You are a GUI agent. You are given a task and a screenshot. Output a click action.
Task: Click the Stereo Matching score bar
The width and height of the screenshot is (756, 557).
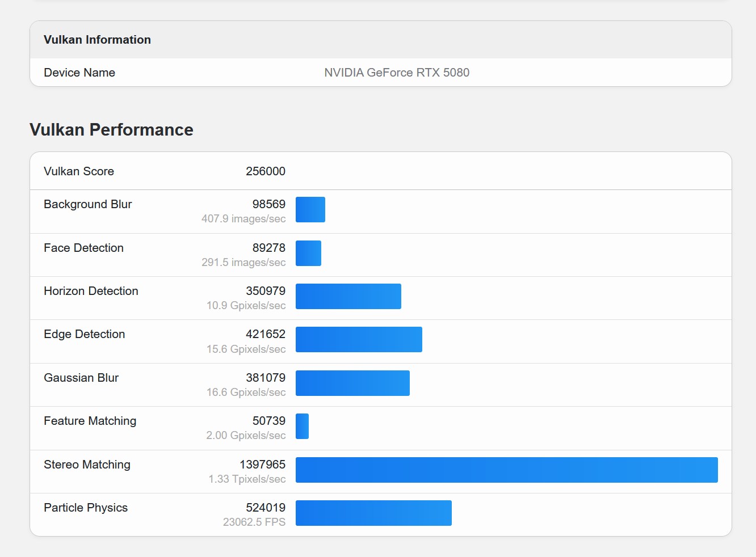pyautogui.click(x=506, y=470)
